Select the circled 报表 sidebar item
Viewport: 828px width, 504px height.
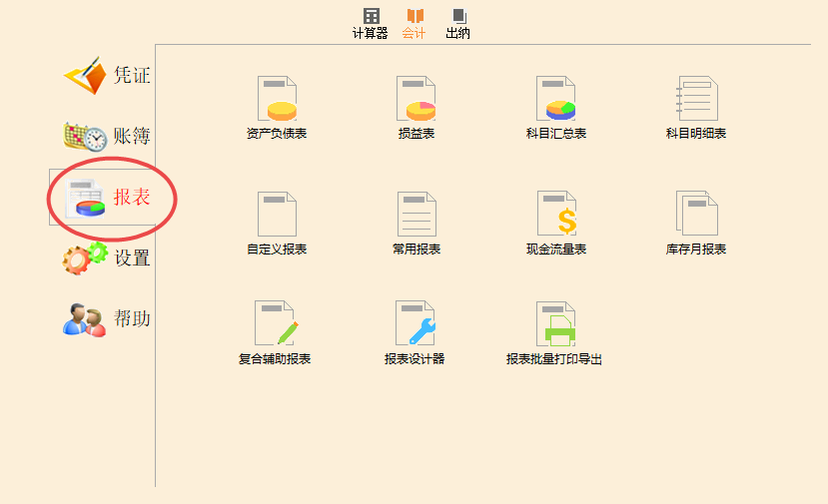pyautogui.click(x=110, y=197)
